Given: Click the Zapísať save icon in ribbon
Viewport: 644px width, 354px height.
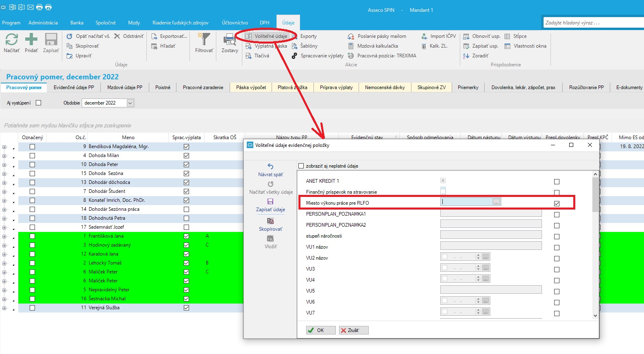Looking at the screenshot, I should click(51, 39).
